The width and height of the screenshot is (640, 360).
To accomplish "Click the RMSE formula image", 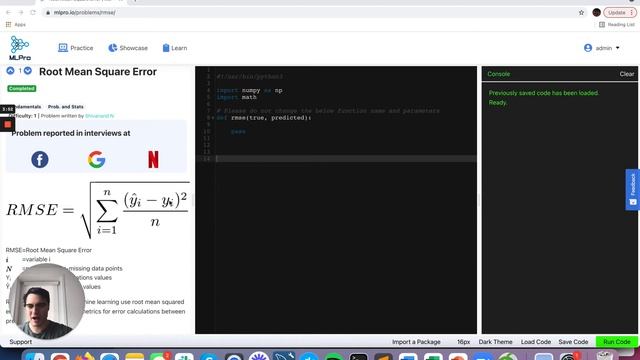I will (98, 210).
